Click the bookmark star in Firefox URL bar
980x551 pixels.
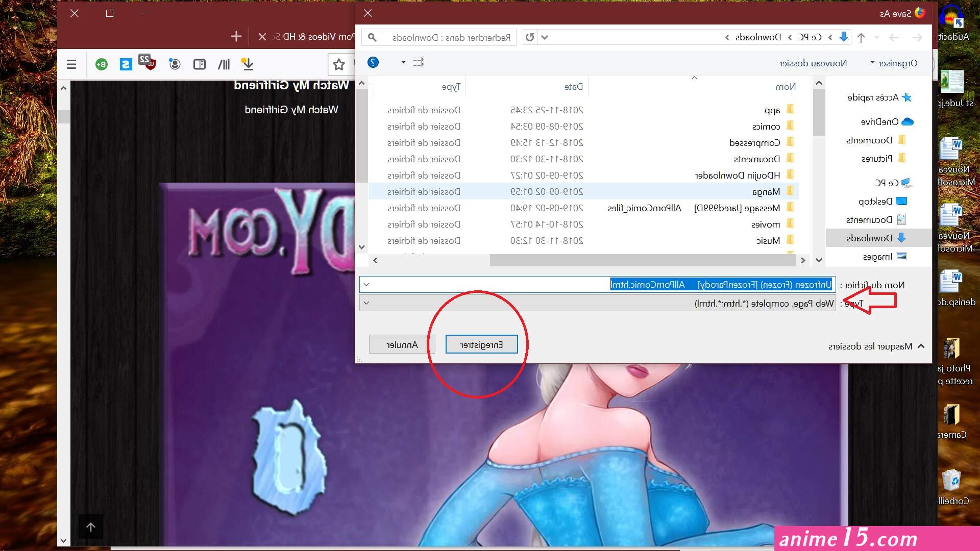(x=338, y=64)
